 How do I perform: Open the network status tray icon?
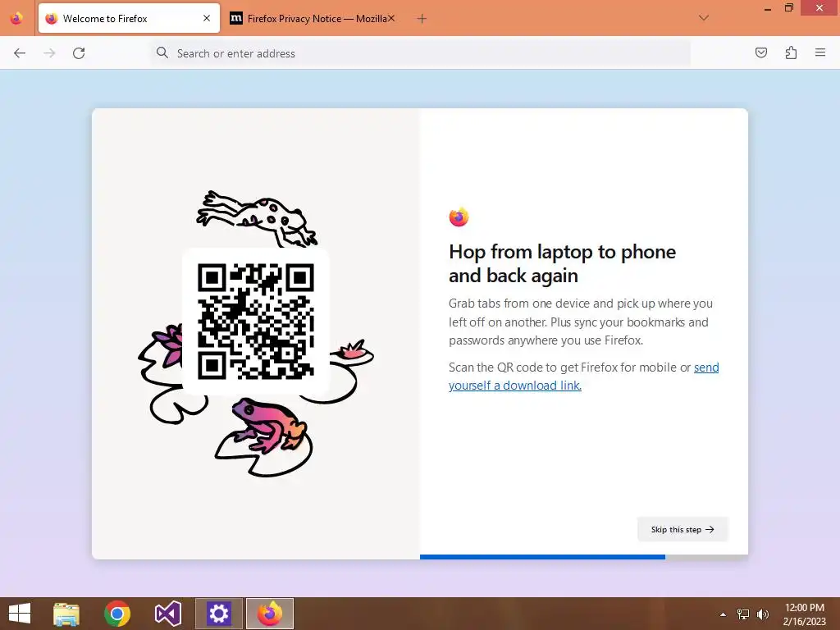click(x=743, y=614)
